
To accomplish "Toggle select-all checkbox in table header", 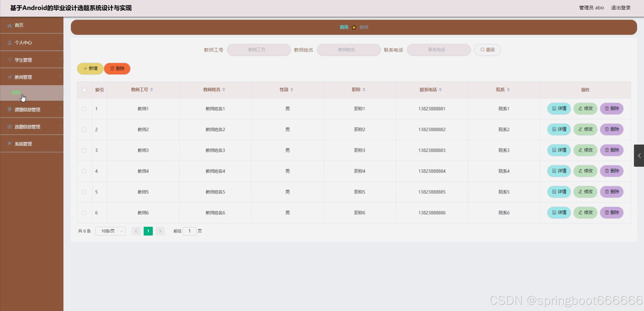I will pyautogui.click(x=84, y=90).
